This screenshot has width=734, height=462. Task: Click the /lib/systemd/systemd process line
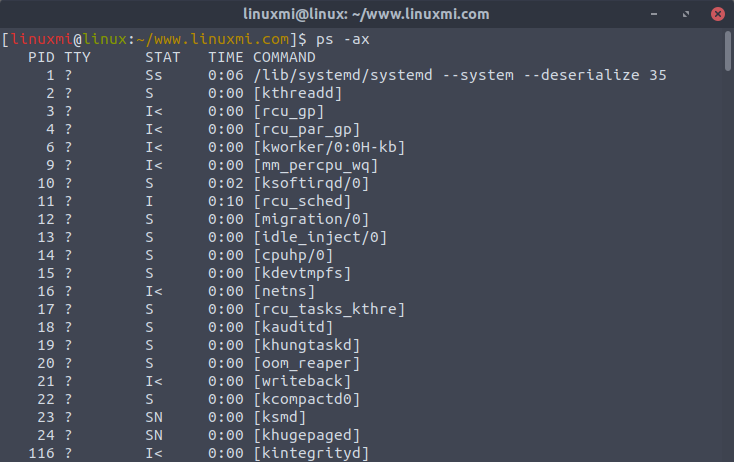(x=460, y=75)
